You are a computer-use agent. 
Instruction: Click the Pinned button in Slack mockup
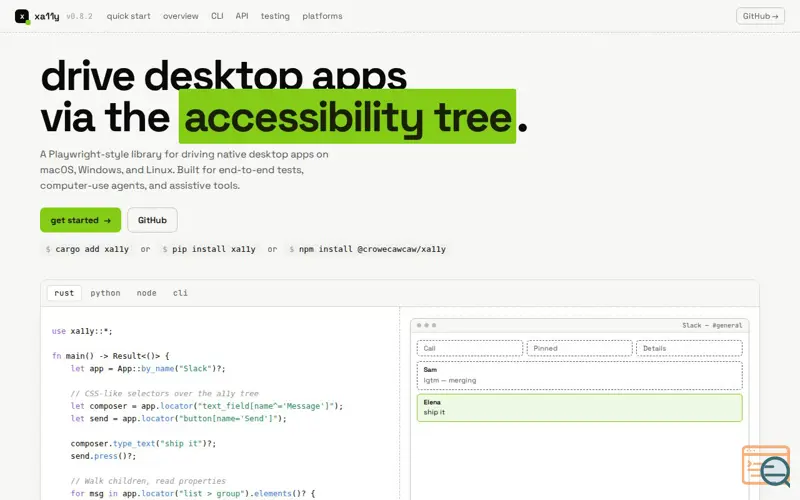click(580, 348)
